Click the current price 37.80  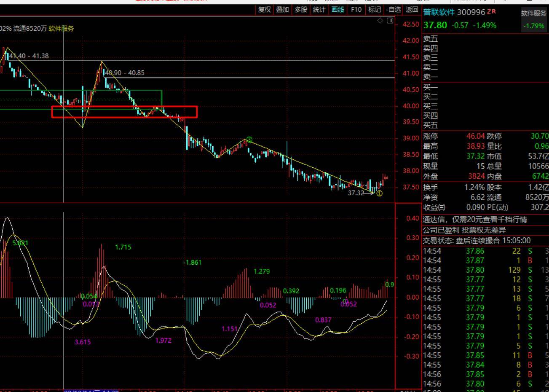pyautogui.click(x=435, y=25)
